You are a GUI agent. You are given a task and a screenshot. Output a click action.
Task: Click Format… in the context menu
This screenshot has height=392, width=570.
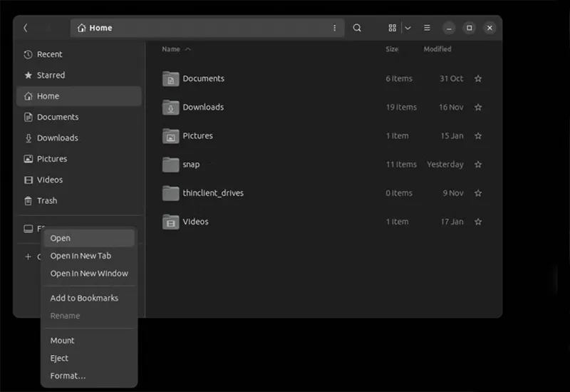pos(68,376)
